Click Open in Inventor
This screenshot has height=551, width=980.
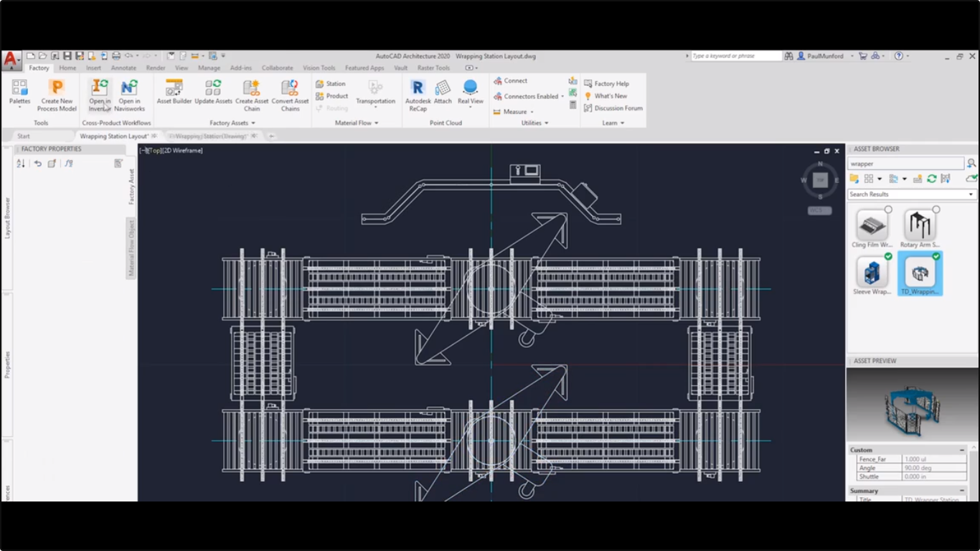[100, 95]
